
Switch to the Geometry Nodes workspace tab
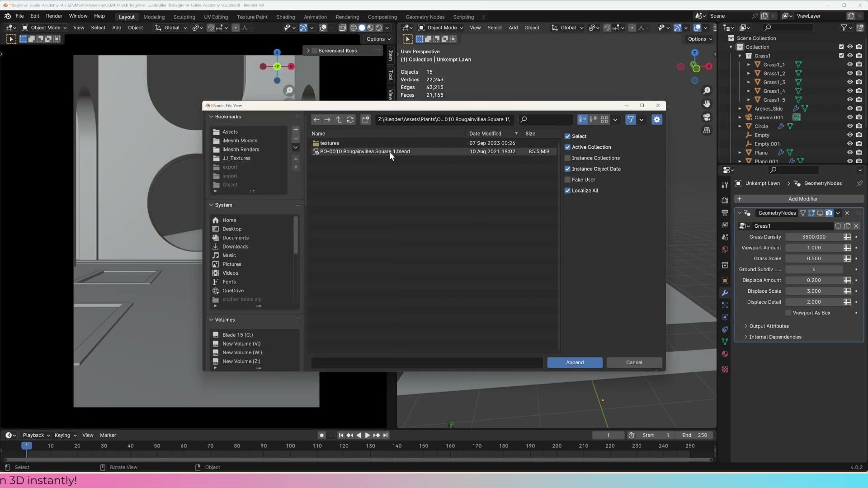(425, 17)
